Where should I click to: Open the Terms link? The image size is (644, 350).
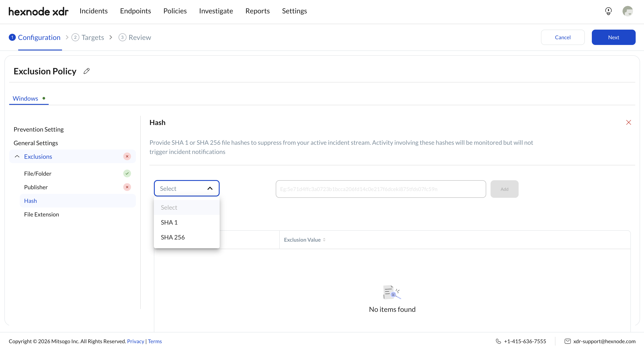[155, 341]
